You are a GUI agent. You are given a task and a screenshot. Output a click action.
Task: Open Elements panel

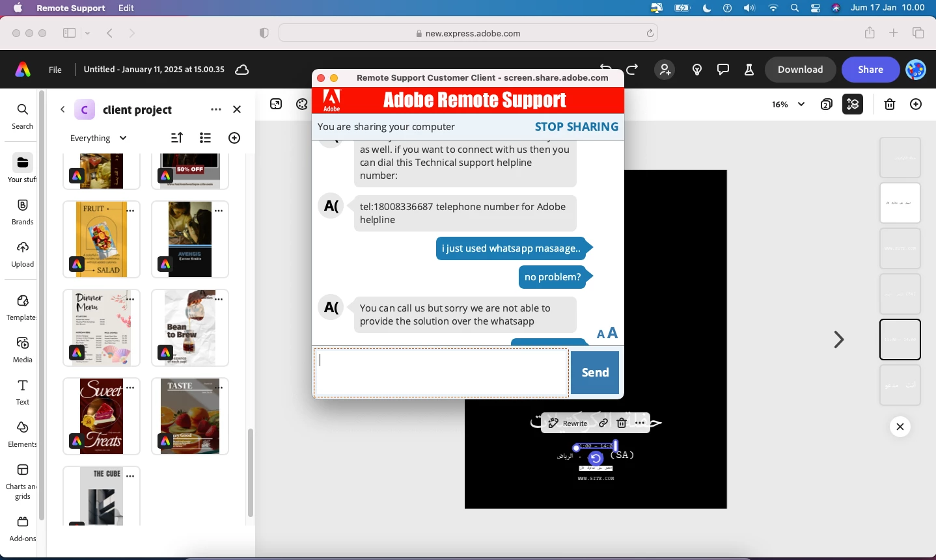(x=22, y=434)
